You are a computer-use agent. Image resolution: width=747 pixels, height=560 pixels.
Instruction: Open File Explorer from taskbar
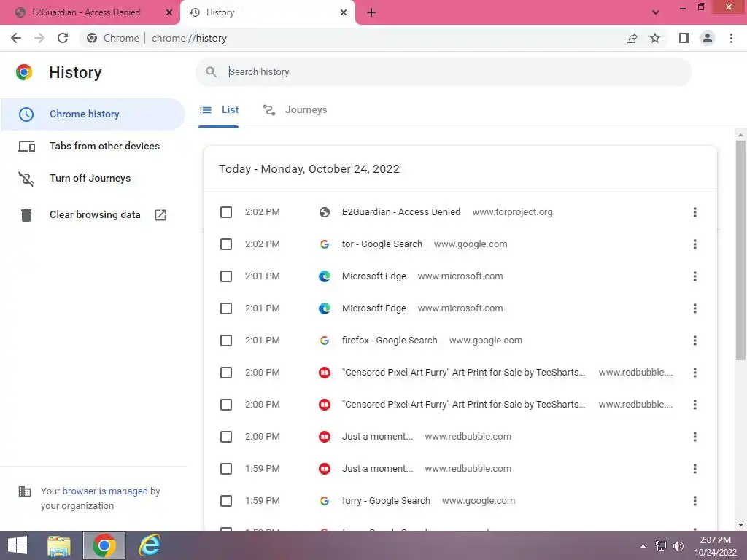click(59, 545)
